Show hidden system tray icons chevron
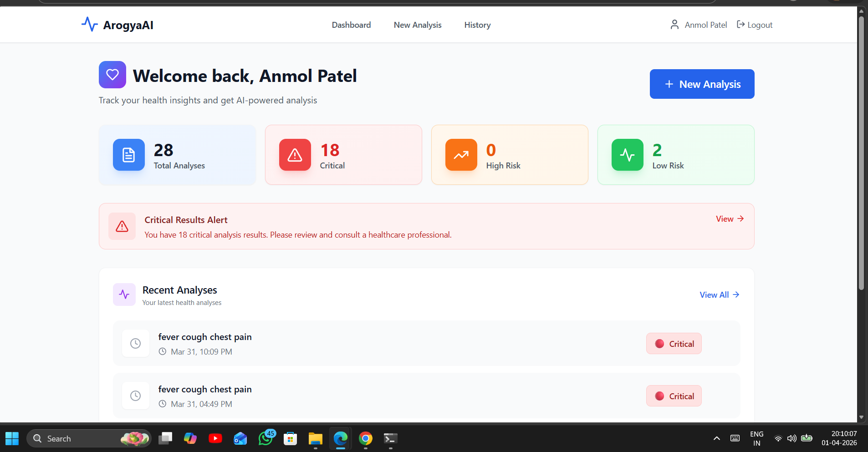This screenshot has width=868, height=452. click(717, 438)
